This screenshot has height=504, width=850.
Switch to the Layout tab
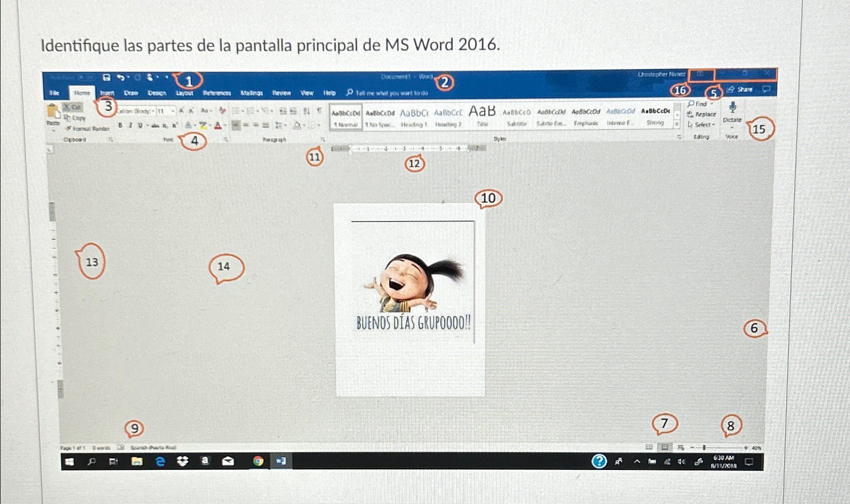pos(185,93)
